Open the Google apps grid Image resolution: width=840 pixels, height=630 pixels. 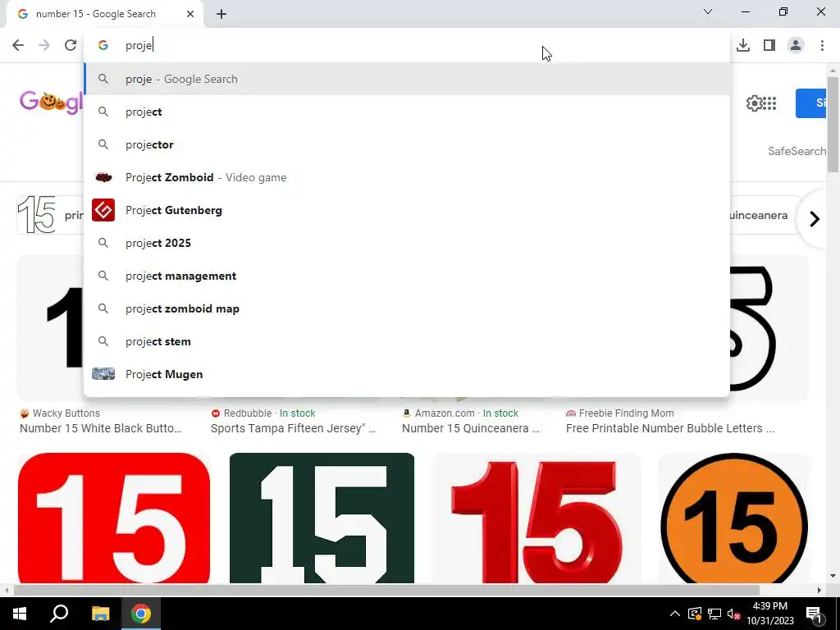coord(769,103)
